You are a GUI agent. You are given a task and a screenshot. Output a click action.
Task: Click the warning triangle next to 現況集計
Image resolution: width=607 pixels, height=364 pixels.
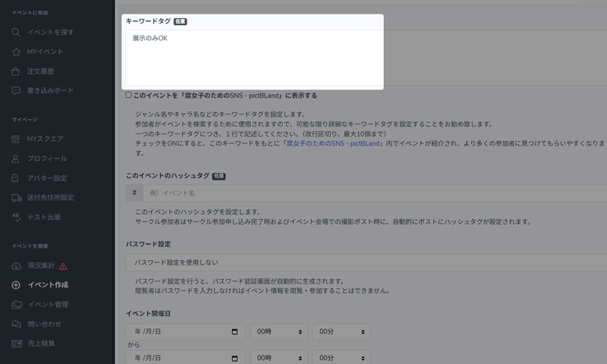tap(63, 266)
